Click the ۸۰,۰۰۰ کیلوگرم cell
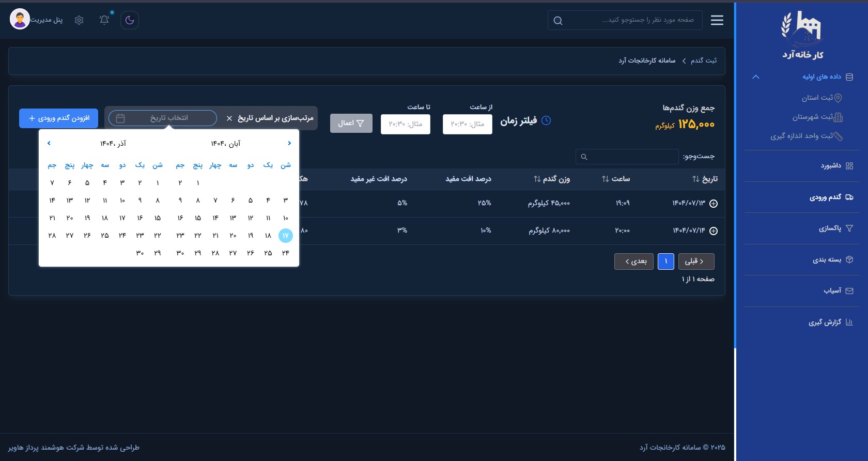Viewport: 868px width, 461px height. click(x=549, y=230)
